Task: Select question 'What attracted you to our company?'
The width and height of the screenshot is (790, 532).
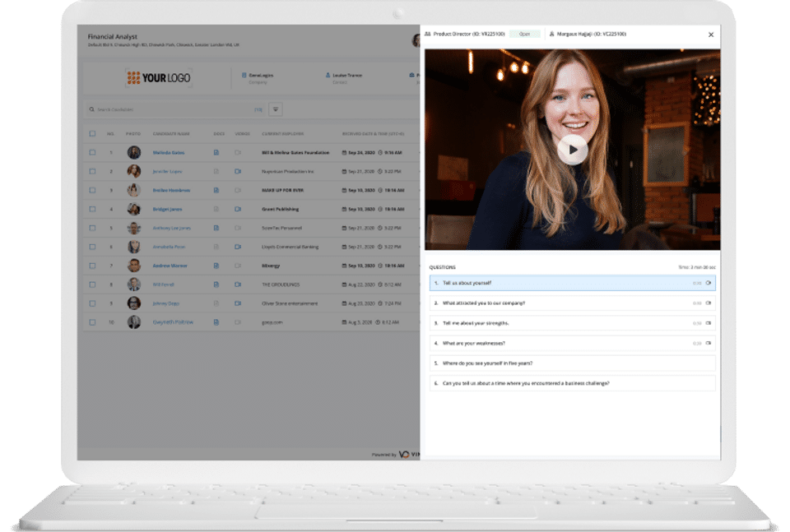Action: [x=573, y=303]
